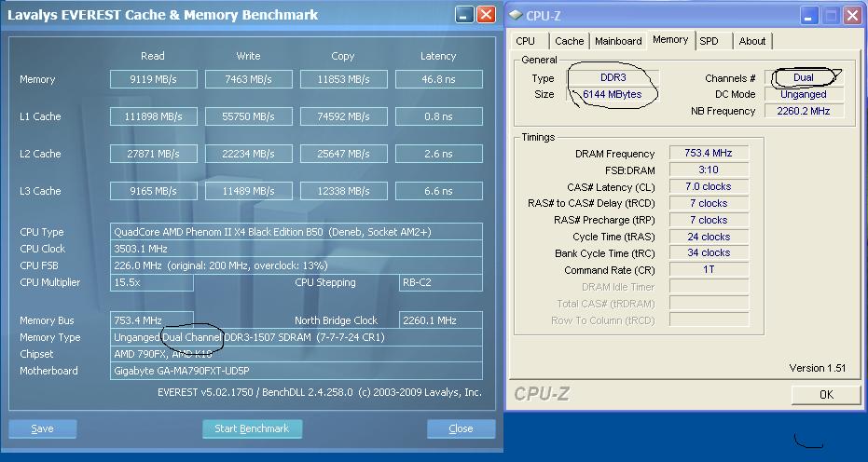Click Memory Bus value 753.4 MHz in EVEREST

(152, 320)
